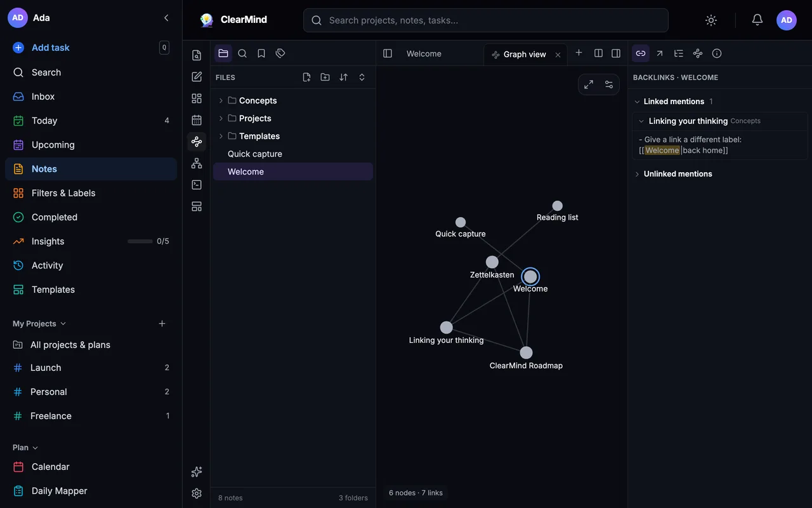Toggle the light/dark theme
Image resolution: width=812 pixels, height=508 pixels.
[711, 20]
